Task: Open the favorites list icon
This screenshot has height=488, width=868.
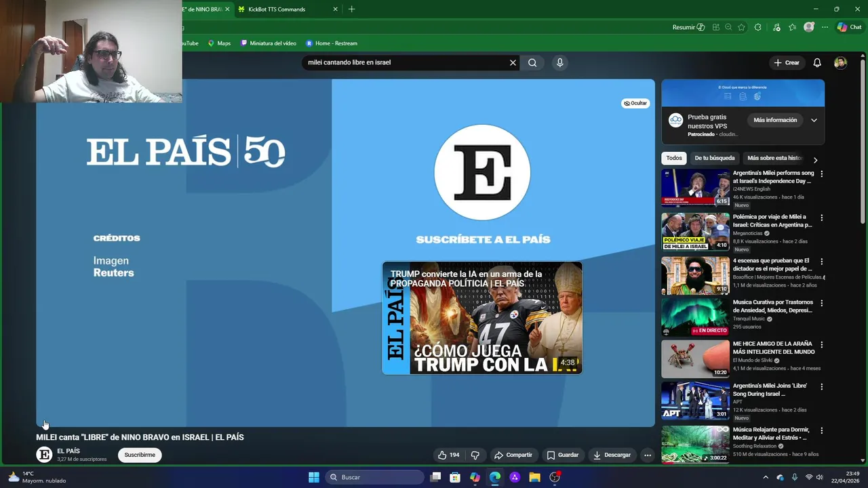Action: click(x=792, y=27)
